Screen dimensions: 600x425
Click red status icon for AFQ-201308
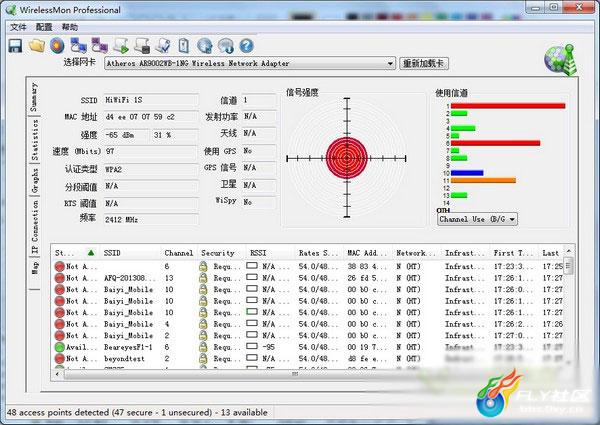point(59,278)
